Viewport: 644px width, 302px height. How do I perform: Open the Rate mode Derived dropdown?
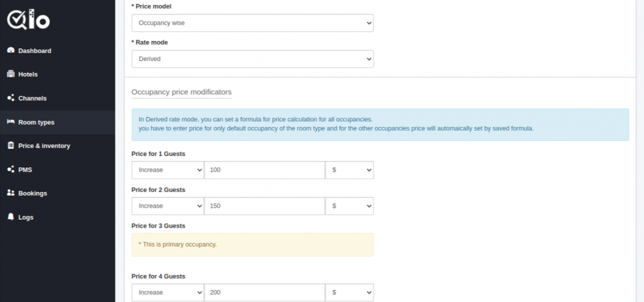(252, 59)
